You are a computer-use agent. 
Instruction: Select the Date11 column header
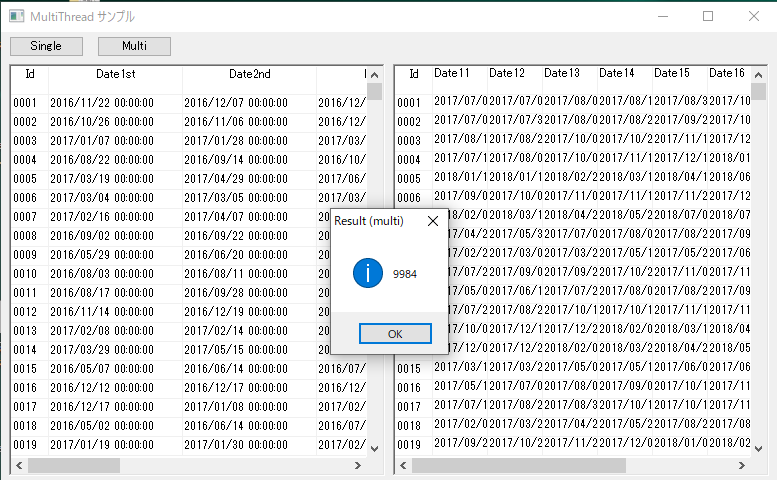pyautogui.click(x=451, y=73)
